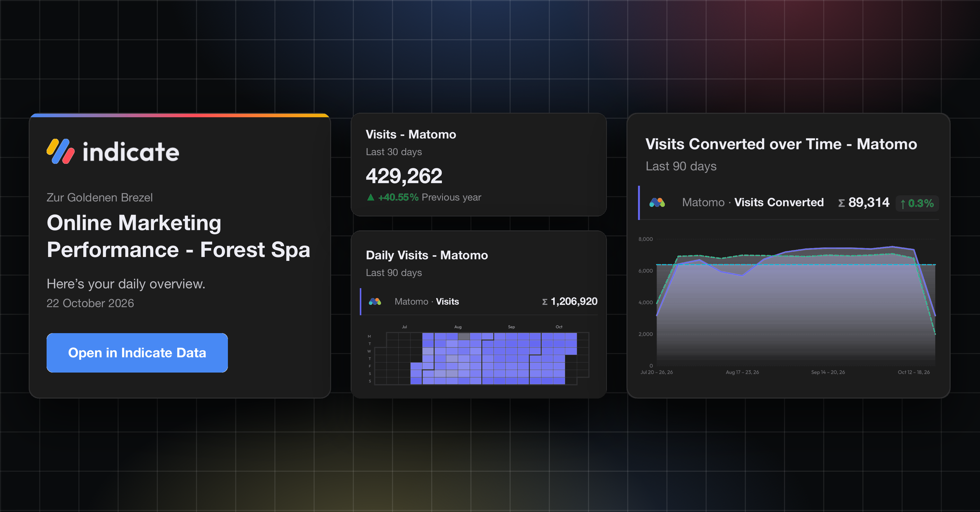The image size is (980, 512).
Task: Click the 6,000 y-axis label
Action: pos(645,271)
